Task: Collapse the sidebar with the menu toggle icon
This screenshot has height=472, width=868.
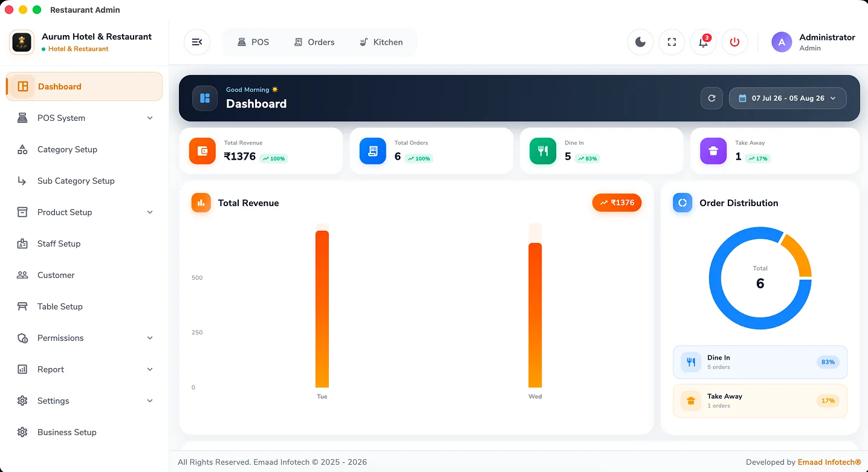Action: pos(197,42)
